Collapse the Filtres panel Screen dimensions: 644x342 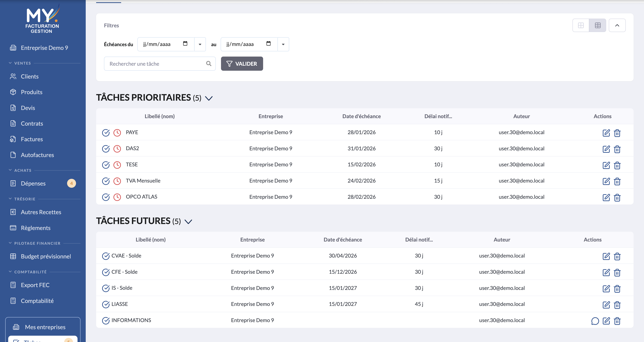pos(617,25)
